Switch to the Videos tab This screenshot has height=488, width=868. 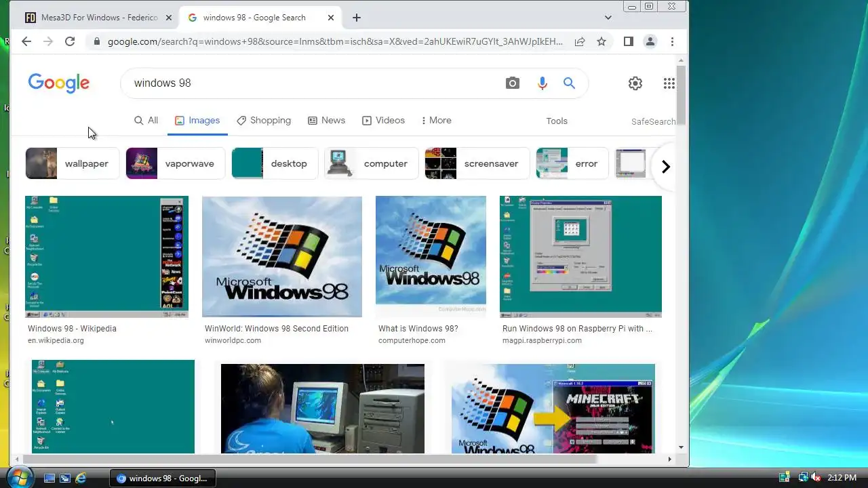(x=383, y=120)
